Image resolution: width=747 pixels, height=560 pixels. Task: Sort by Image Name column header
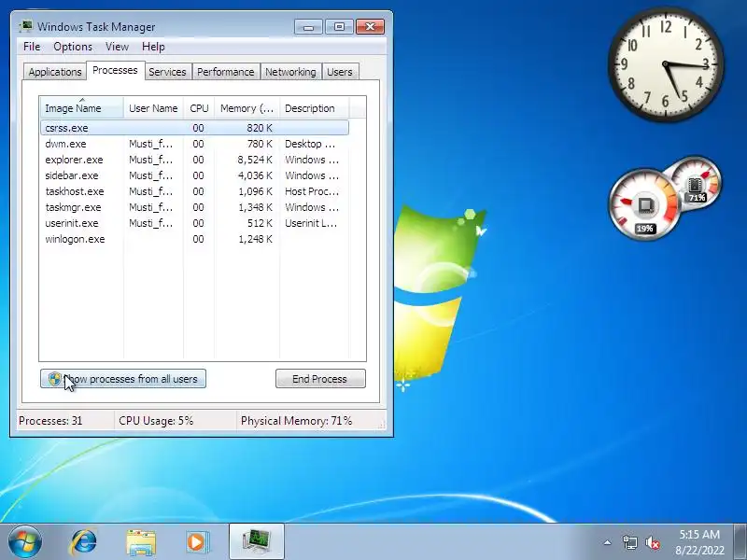pyautogui.click(x=82, y=108)
